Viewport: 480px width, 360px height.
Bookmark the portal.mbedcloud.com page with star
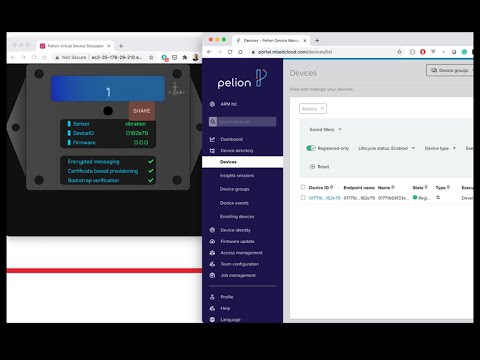(399, 52)
